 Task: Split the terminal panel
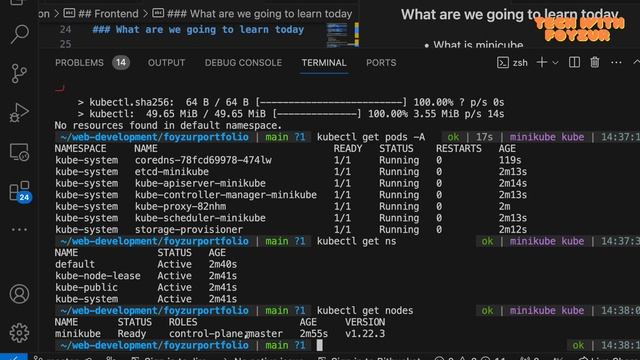[x=574, y=62]
